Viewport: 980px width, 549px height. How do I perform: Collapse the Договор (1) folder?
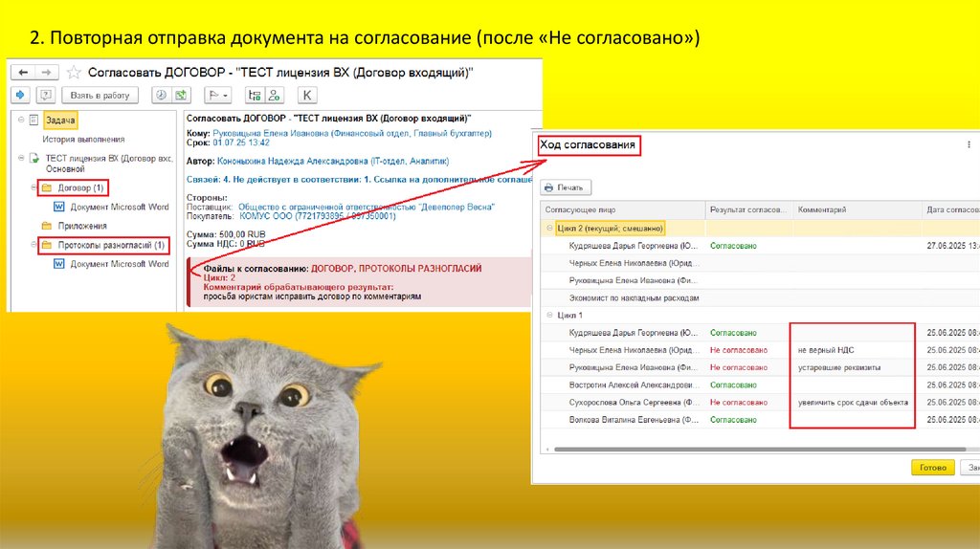(x=33, y=187)
